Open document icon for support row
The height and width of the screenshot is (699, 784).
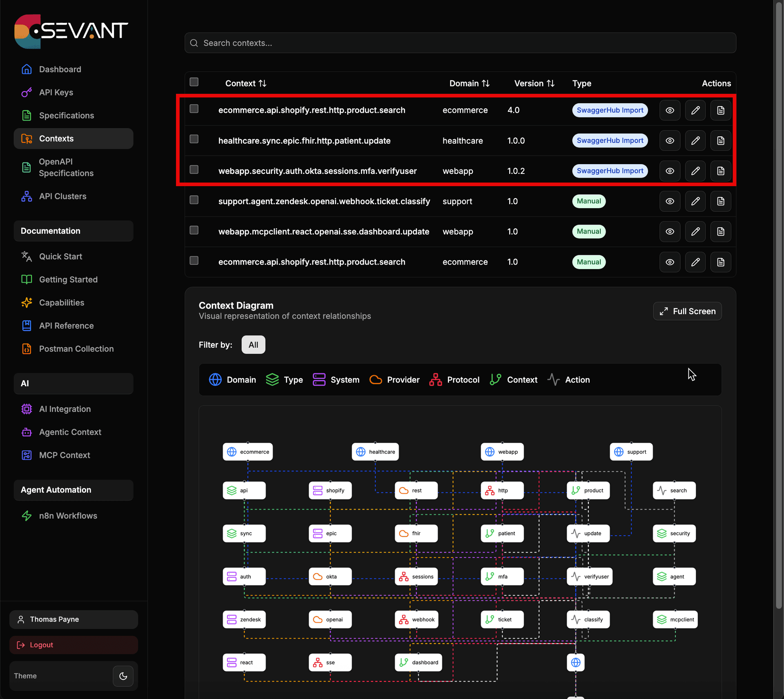(x=721, y=201)
